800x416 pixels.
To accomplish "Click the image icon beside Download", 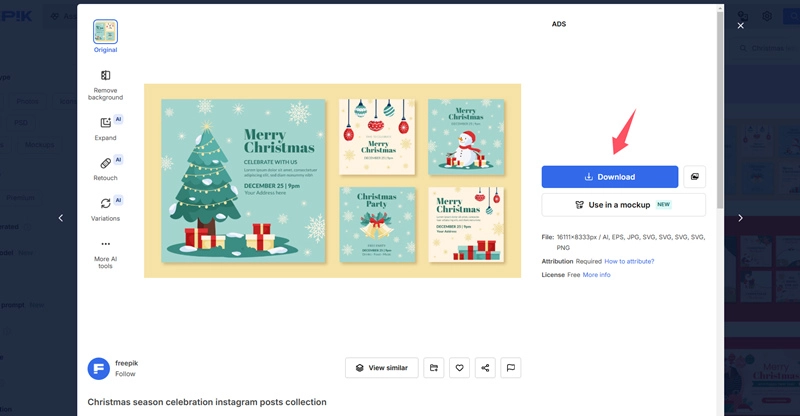I will pyautogui.click(x=694, y=177).
